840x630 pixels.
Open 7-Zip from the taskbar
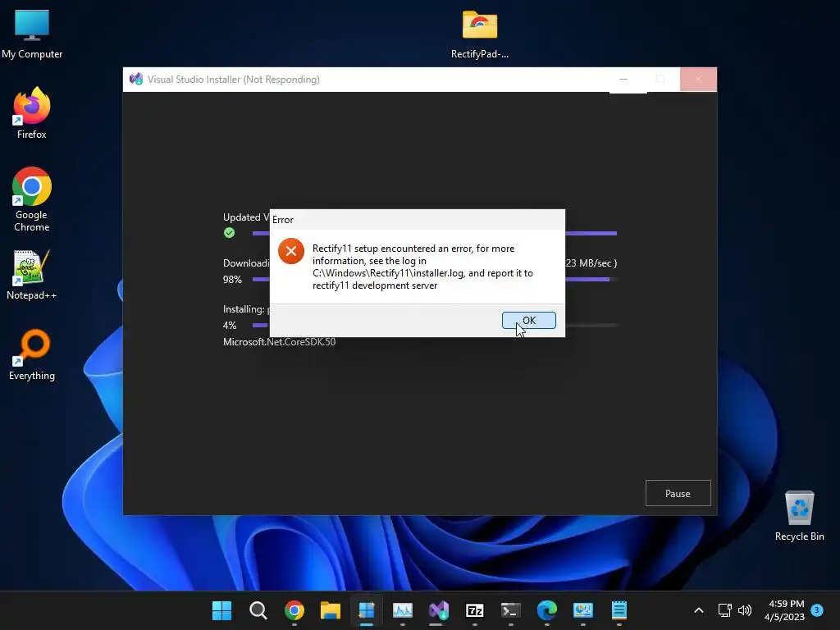pos(475,610)
